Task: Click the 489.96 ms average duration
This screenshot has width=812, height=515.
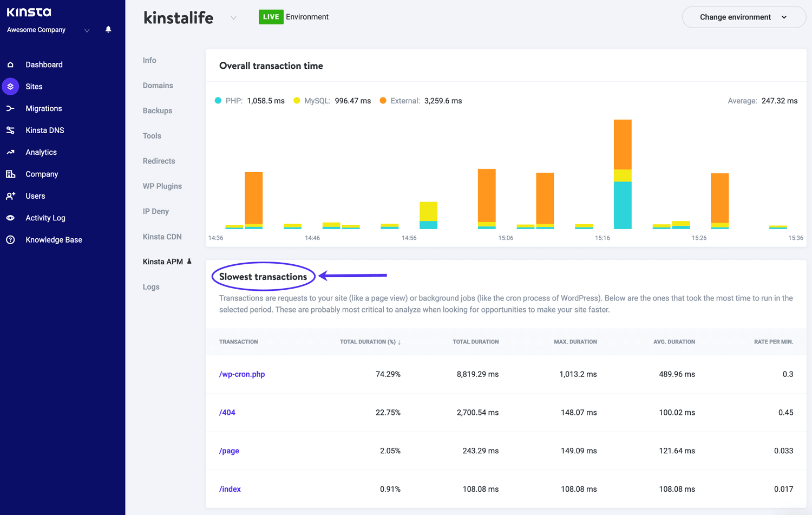Action: 677,374
